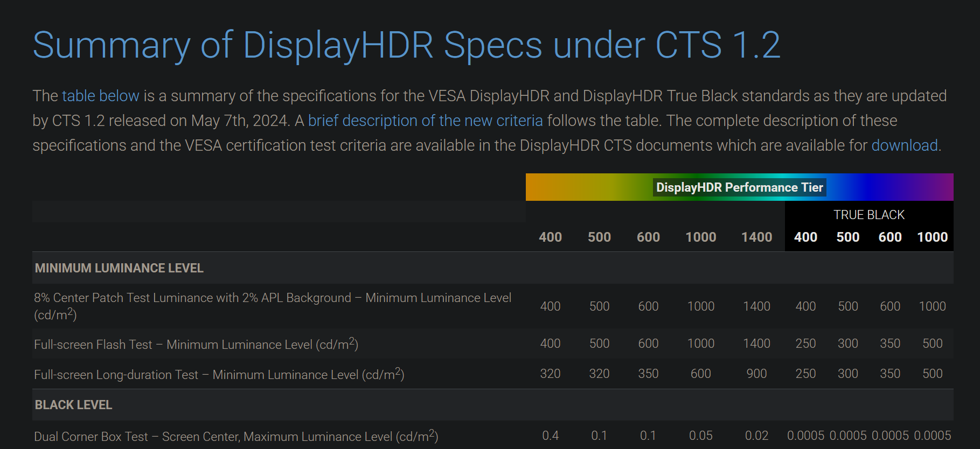
Task: Click the 'Dual Corner Box Test' row label
Action: pyautogui.click(x=236, y=436)
